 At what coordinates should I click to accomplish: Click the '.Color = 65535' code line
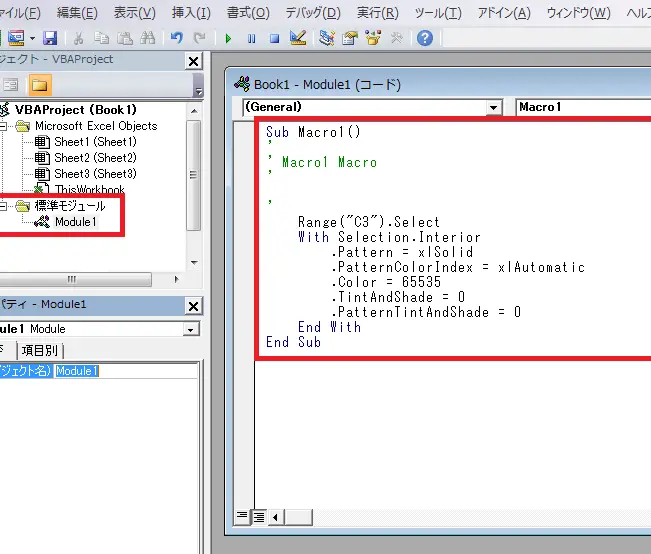(386, 282)
